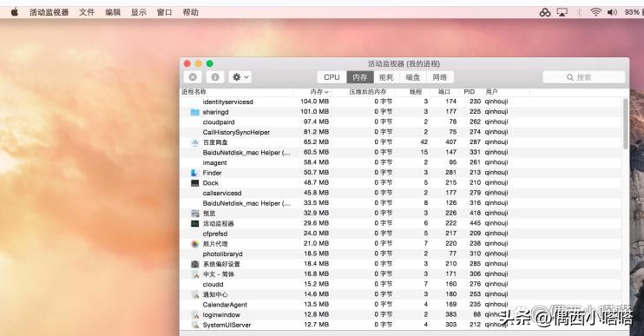
Task: Click the 中文 - 简体 process icon
Action: click(195, 274)
